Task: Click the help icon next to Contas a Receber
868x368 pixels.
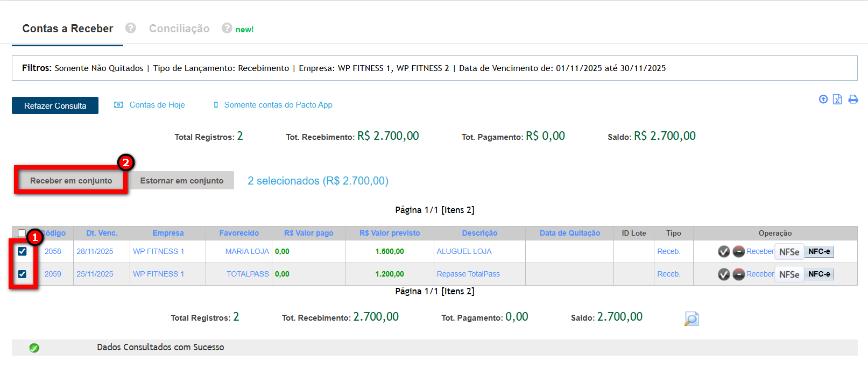Action: click(130, 28)
